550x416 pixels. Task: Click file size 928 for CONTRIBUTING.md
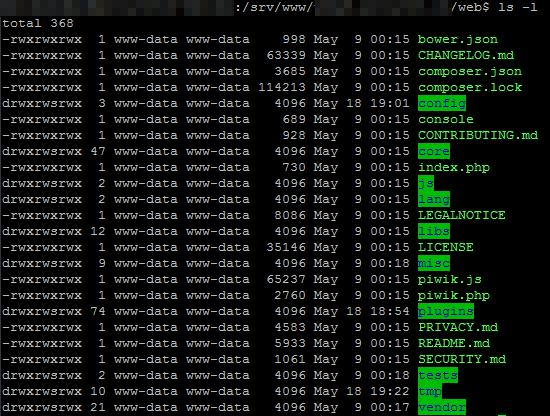(x=294, y=135)
